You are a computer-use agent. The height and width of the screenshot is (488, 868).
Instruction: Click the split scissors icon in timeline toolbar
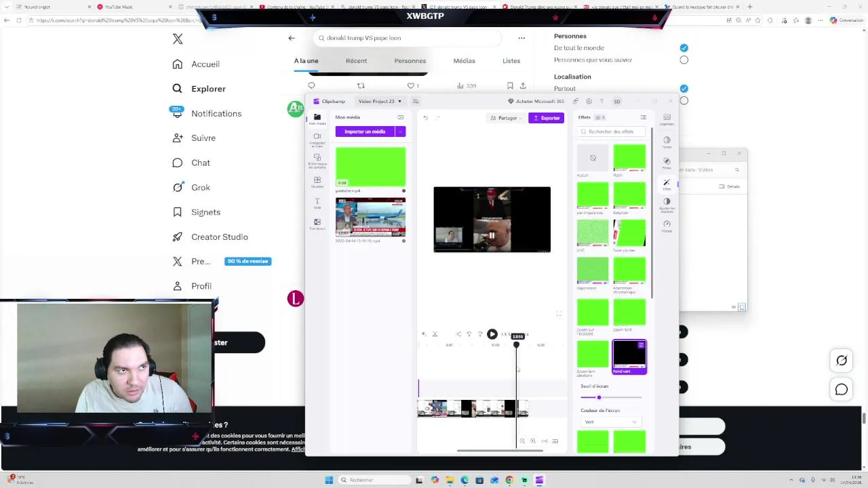click(435, 334)
